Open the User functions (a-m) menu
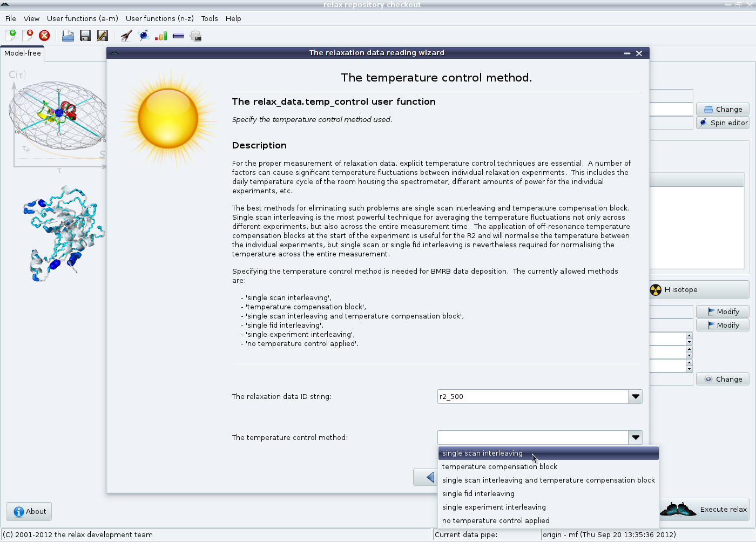 pos(82,18)
